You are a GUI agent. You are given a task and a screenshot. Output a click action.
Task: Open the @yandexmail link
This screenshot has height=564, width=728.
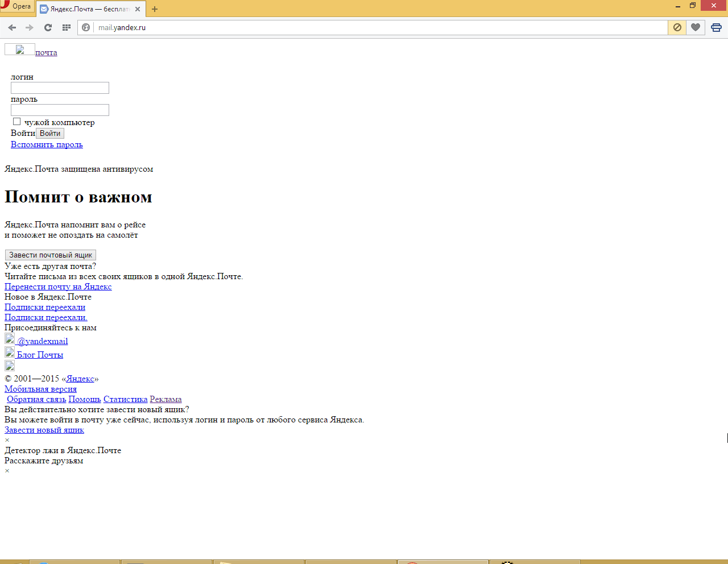[x=42, y=341]
